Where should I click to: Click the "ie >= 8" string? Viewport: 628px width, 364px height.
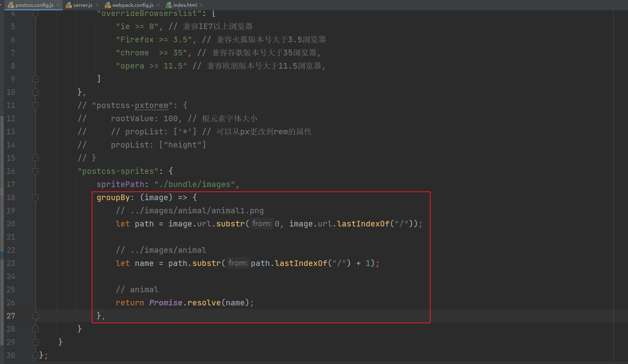pos(137,26)
